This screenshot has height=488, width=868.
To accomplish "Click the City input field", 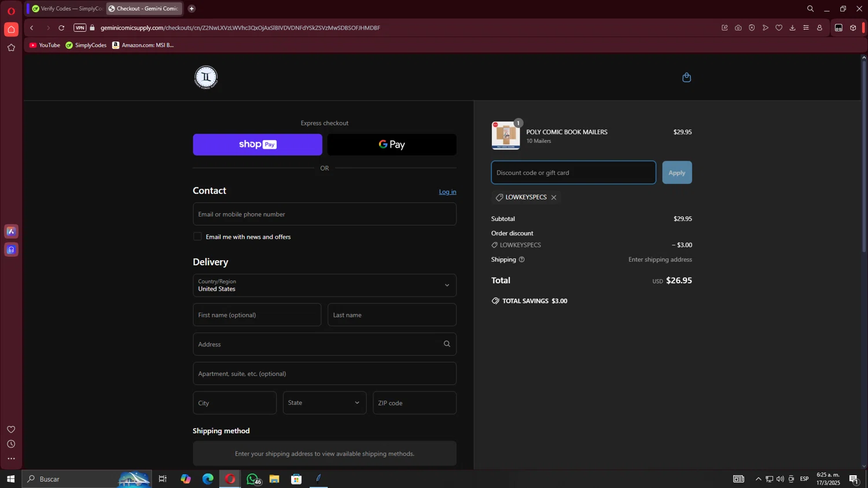I will click(x=234, y=403).
